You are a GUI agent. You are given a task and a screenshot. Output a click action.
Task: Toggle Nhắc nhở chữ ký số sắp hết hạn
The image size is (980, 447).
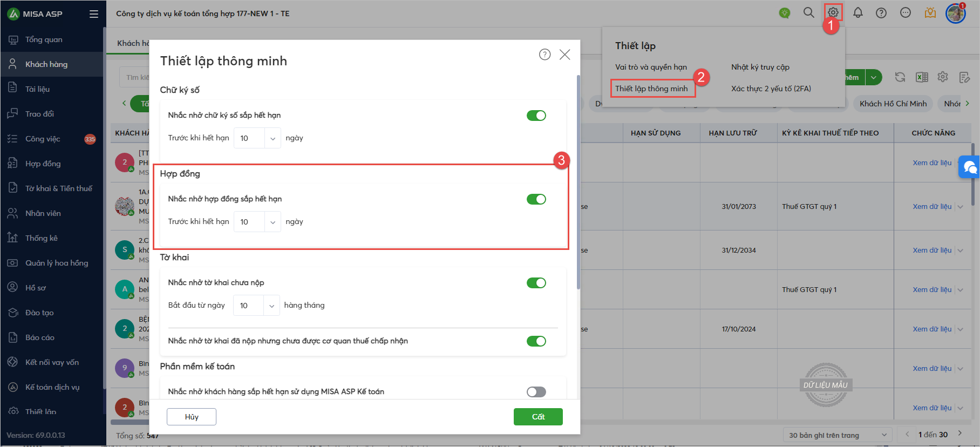[x=536, y=116]
